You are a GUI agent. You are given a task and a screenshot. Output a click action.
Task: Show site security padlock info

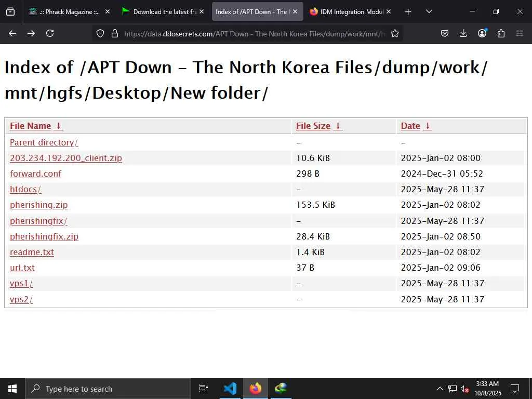[x=115, y=33]
